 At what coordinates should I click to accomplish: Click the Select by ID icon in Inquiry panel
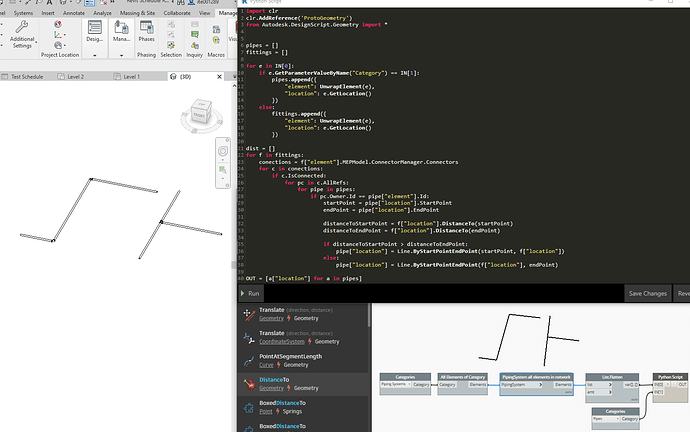[195, 35]
